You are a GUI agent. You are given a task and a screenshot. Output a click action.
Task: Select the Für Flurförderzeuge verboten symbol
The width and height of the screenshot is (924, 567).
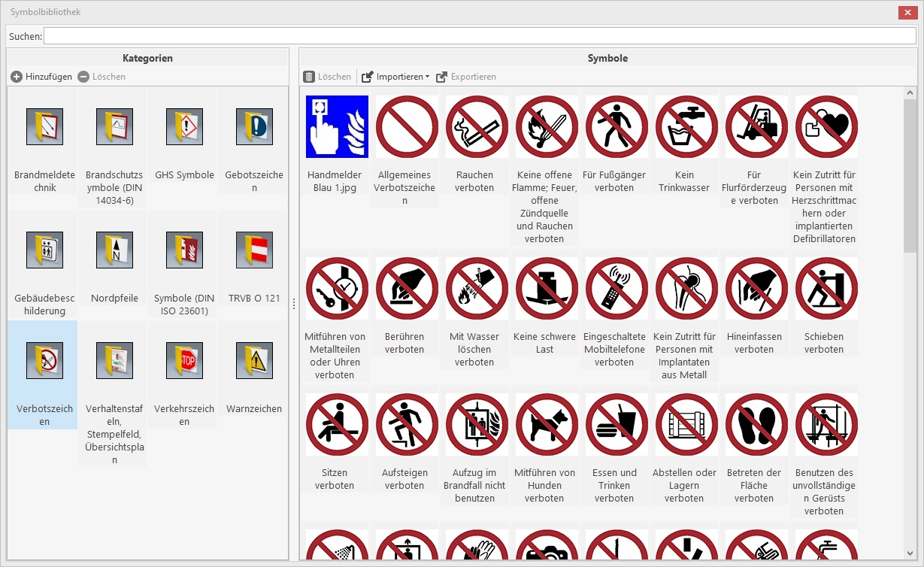pos(757,126)
